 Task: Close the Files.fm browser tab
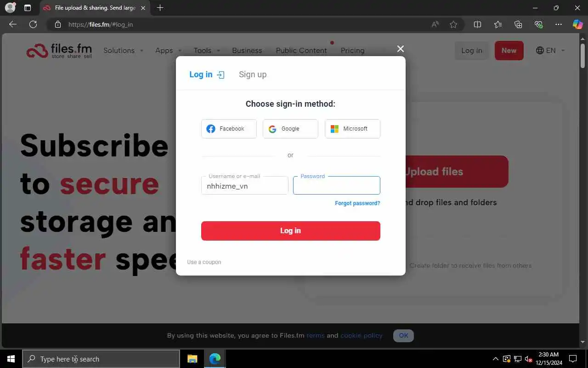coord(143,8)
